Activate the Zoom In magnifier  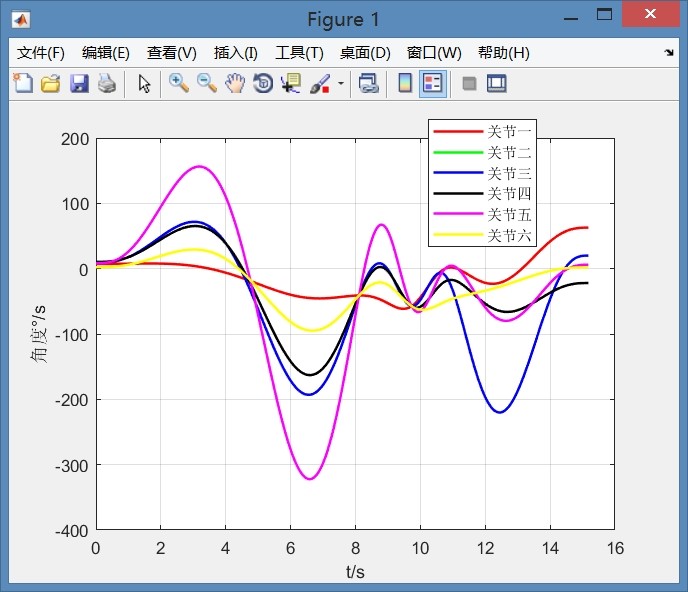coord(179,83)
